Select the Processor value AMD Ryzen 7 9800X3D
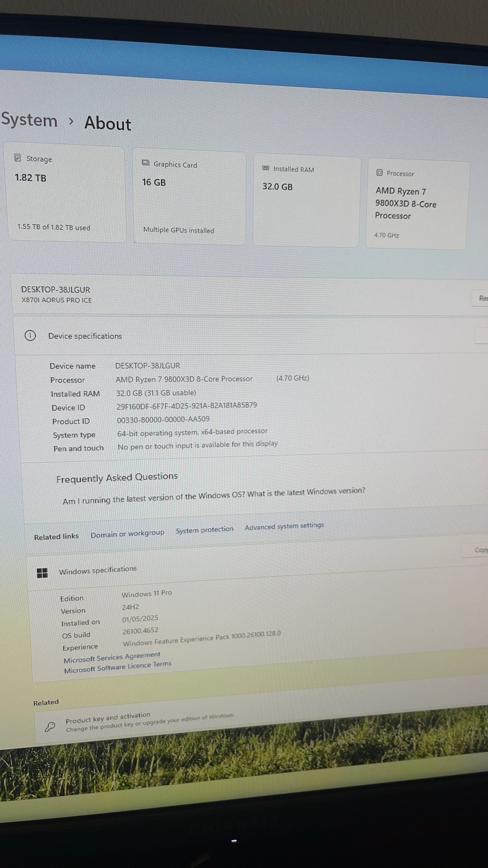488x868 pixels. [184, 379]
